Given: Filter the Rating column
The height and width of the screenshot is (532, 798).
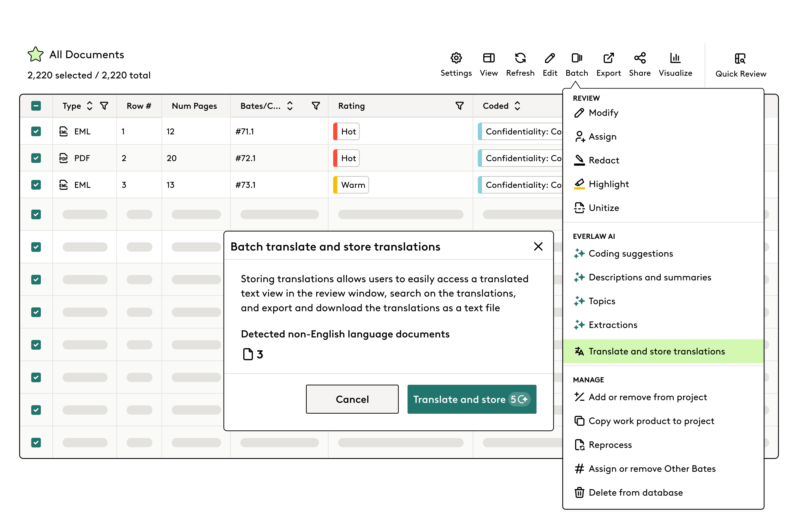Looking at the screenshot, I should tap(459, 106).
